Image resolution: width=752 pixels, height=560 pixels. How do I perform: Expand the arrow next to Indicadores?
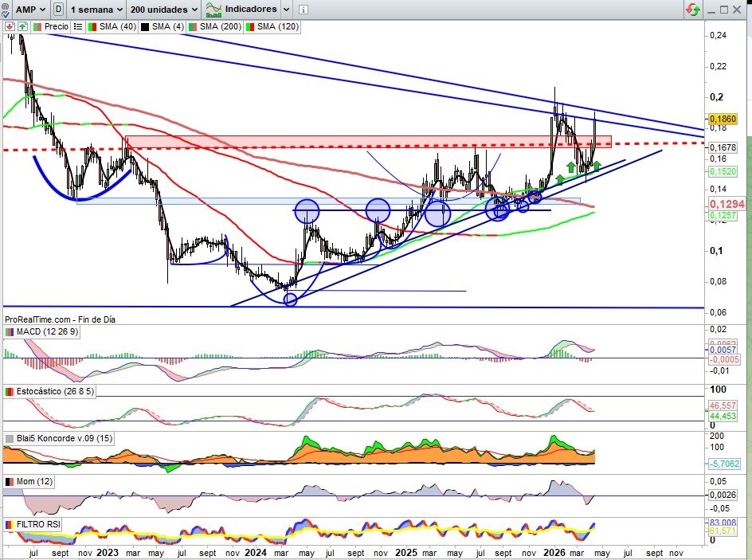coord(286,9)
